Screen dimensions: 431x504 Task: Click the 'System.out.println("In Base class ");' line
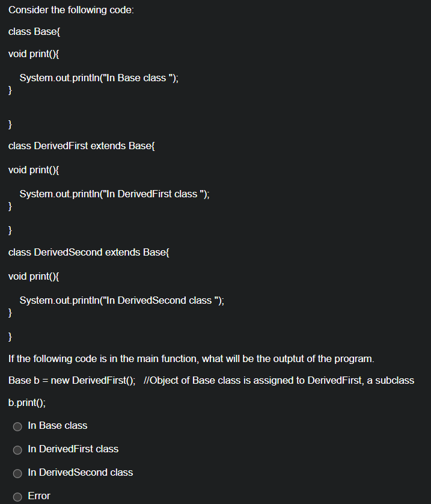[99, 78]
